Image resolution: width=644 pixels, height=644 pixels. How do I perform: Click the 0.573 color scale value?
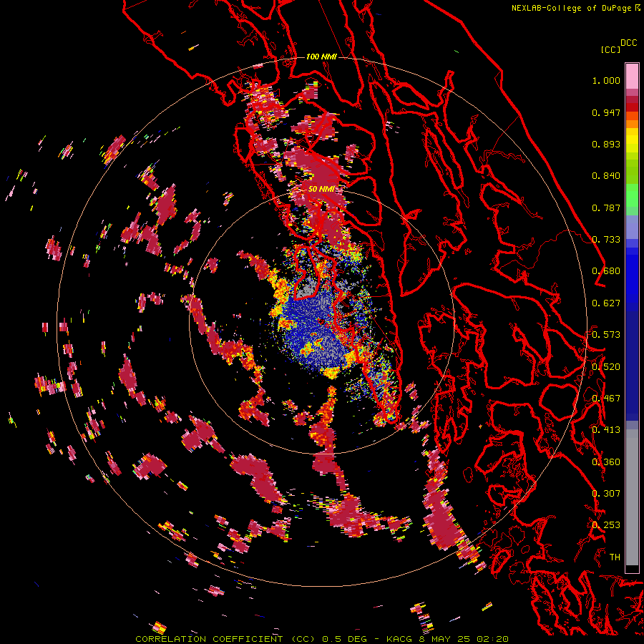tap(606, 335)
